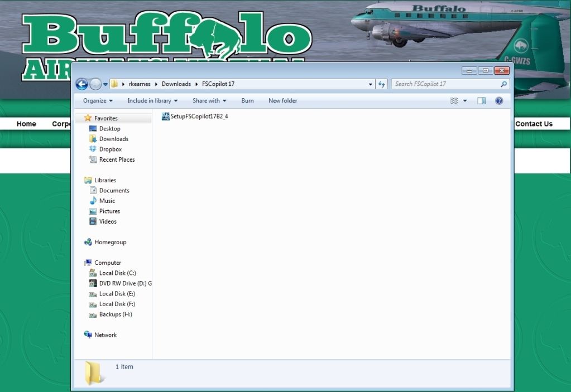
Task: Open the Backups (H:) drive
Action: click(116, 314)
